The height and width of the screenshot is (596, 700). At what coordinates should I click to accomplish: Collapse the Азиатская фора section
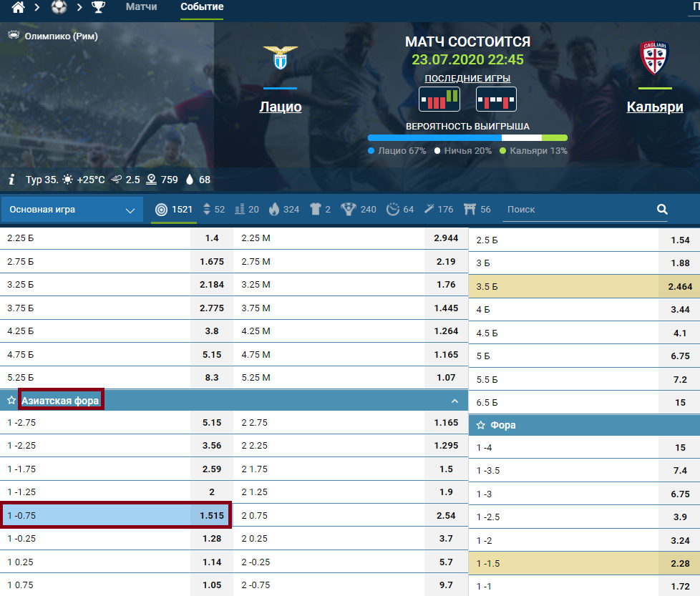coord(454,401)
